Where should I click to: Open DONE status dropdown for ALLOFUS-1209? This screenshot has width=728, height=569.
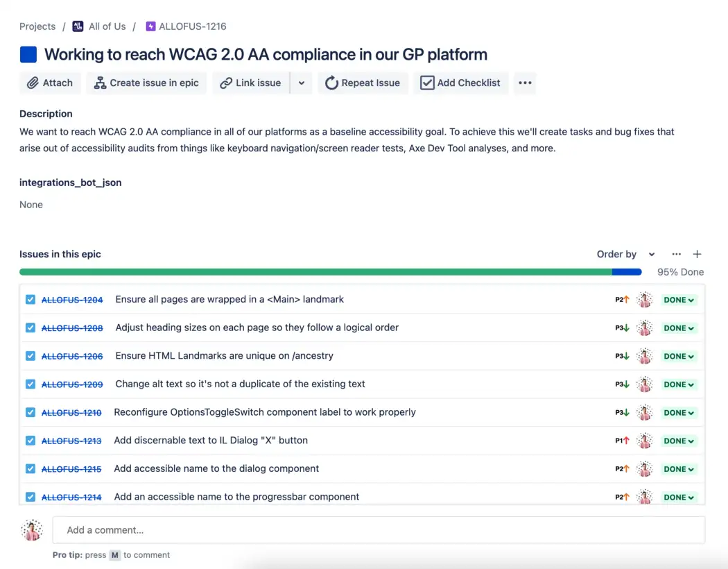point(678,384)
